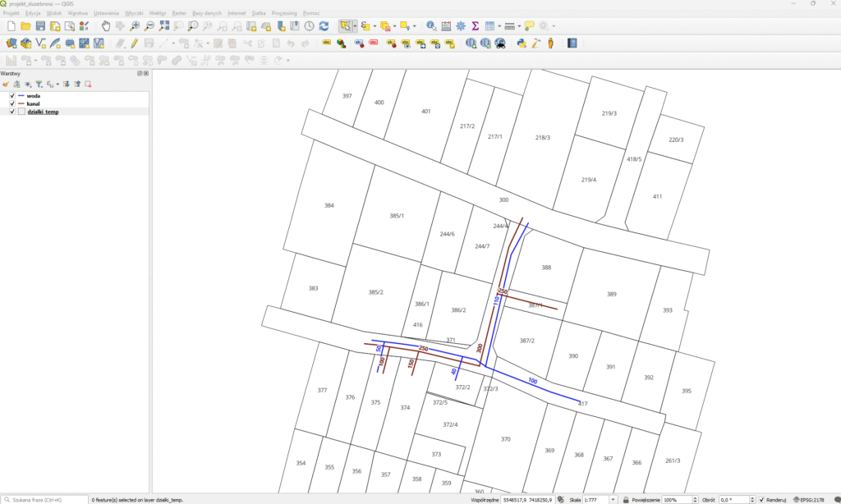Click the Toggle Editing pencil icon

tap(134, 43)
